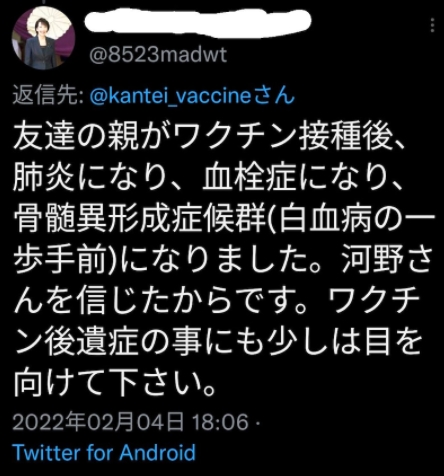Click the さん suffix after kantei_vaccine
The image size is (444, 476).
coord(275,96)
